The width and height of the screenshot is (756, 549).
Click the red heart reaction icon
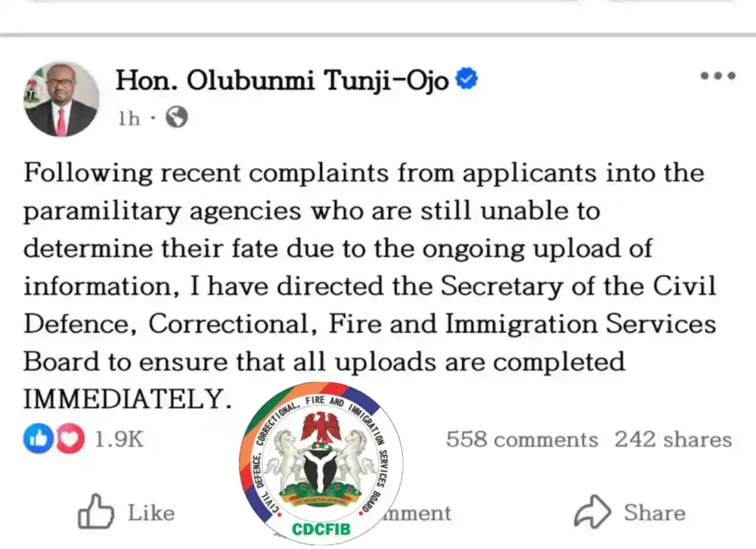[70, 439]
